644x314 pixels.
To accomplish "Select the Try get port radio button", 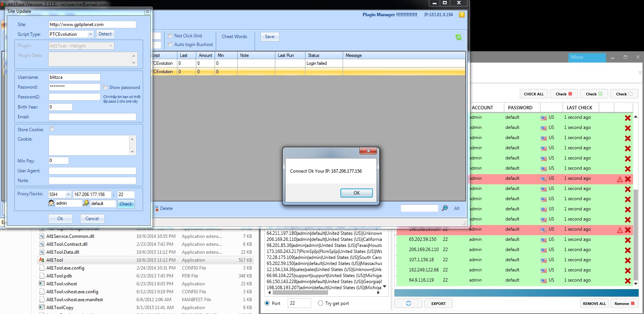I will (320, 303).
